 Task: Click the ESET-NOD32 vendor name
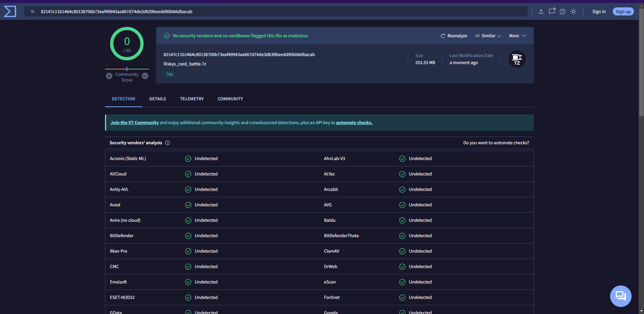[x=122, y=298]
